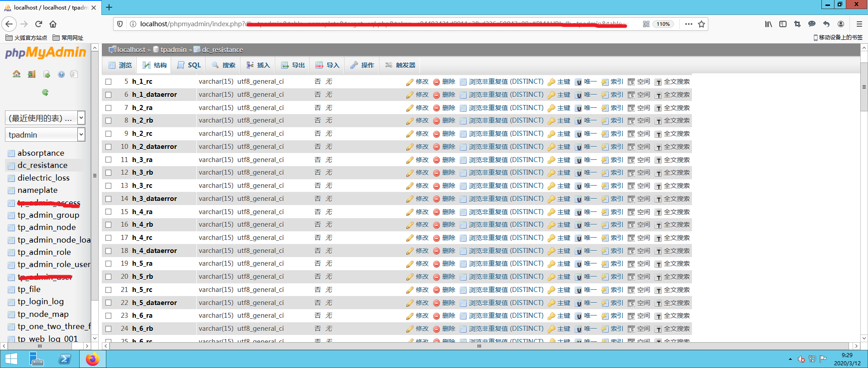Click the pencil edit icon for h_1_rc
This screenshot has width=868, height=368.
pyautogui.click(x=410, y=82)
